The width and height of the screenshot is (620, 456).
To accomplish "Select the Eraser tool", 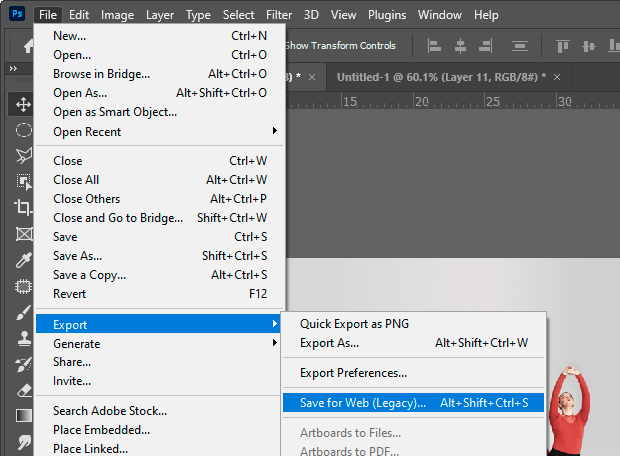I will (22, 389).
